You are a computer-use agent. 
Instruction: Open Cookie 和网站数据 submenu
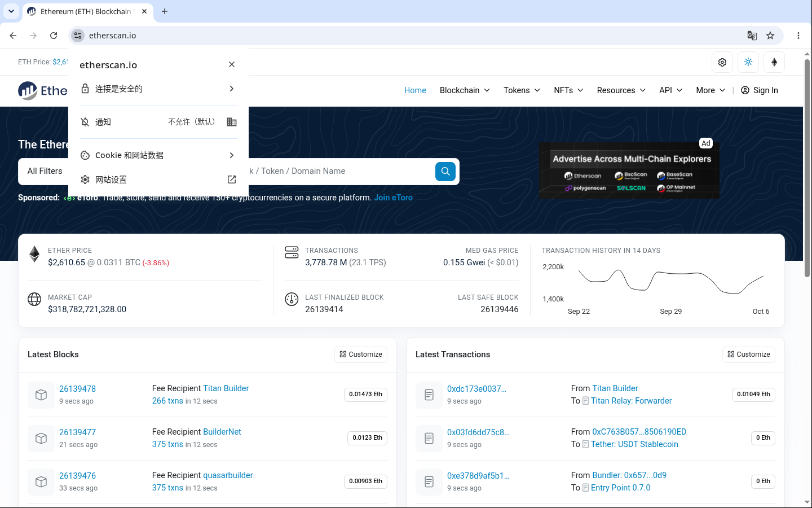pyautogui.click(x=158, y=155)
